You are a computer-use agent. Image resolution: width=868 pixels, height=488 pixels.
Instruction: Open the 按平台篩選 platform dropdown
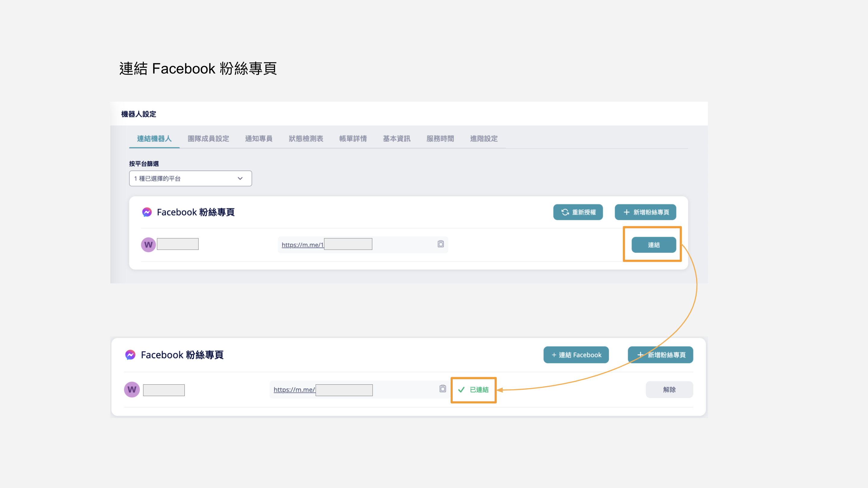point(190,179)
